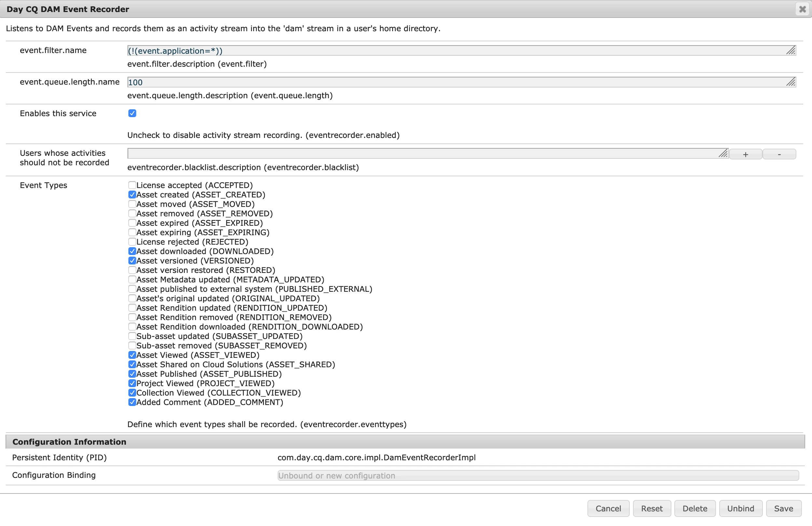This screenshot has height=526, width=812.
Task: Click the plus button to add blacklist entry
Action: (745, 154)
